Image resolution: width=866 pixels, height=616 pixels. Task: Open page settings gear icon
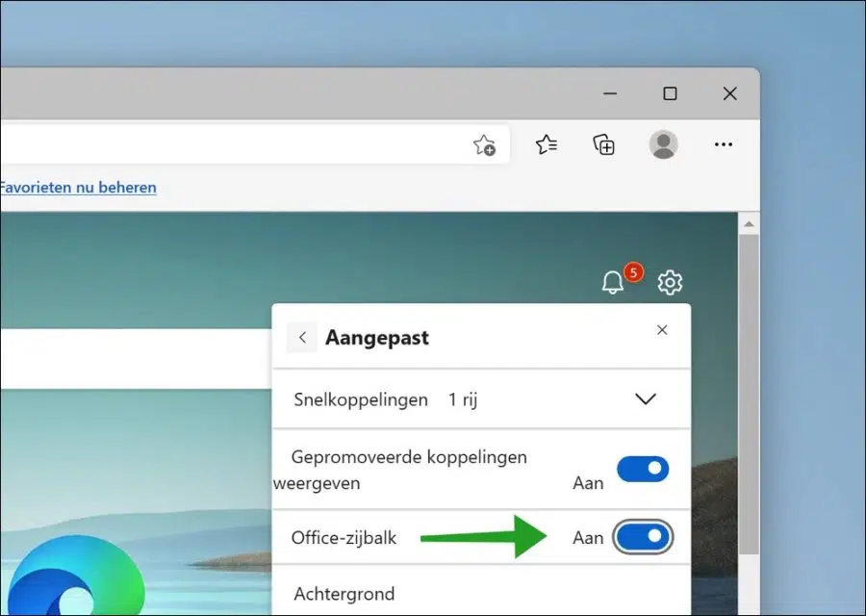(670, 282)
